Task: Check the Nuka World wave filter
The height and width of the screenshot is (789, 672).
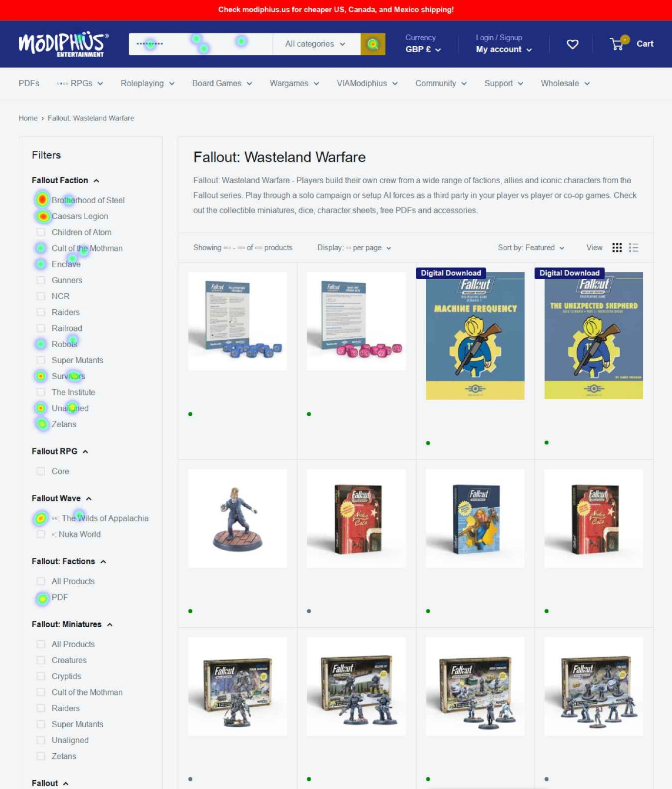Action: pyautogui.click(x=41, y=534)
